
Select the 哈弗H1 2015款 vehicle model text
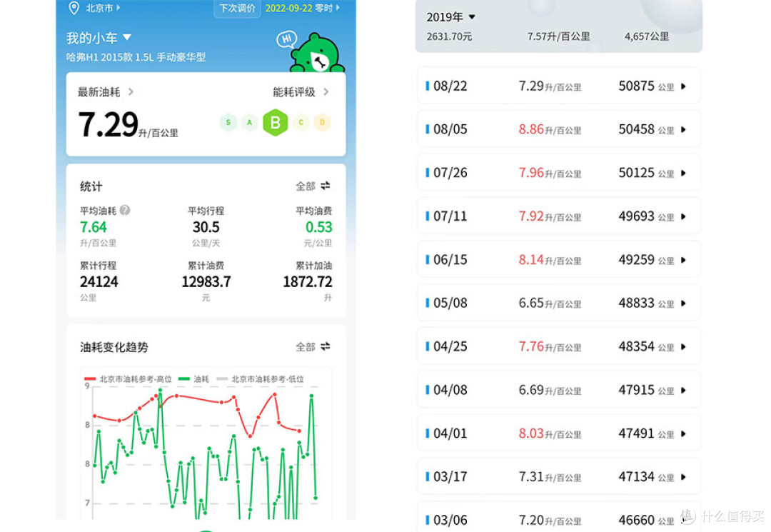[x=136, y=57]
